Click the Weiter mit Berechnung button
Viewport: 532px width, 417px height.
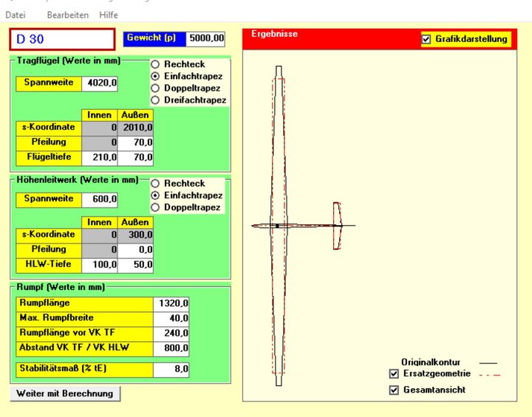65,393
